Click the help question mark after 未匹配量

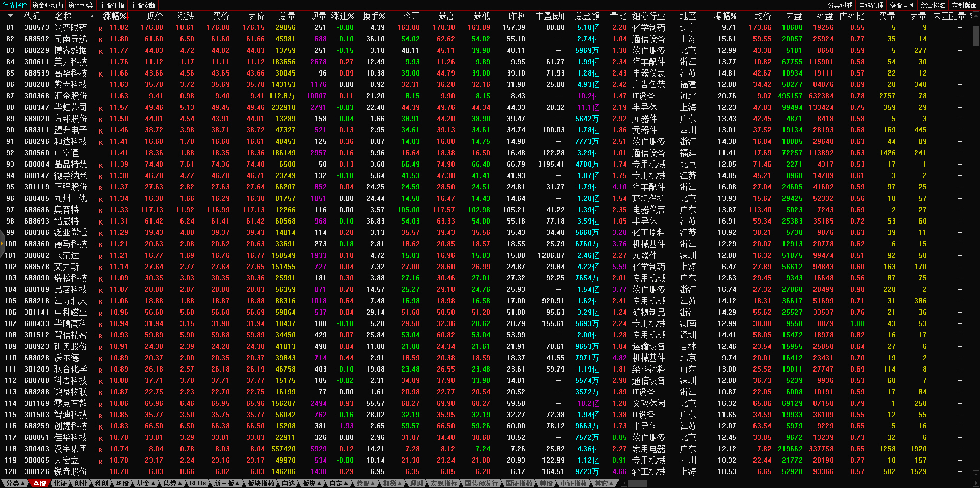[x=971, y=16]
